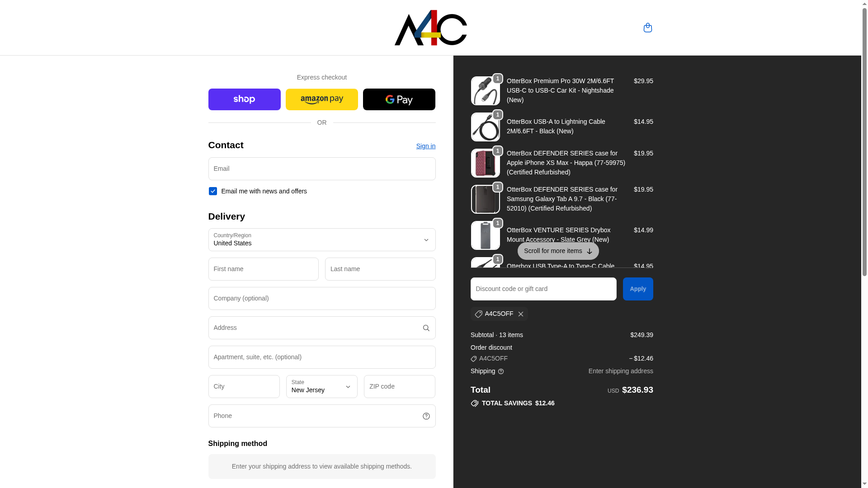This screenshot has width=868, height=488.
Task: Pay with Shop Pay express button
Action: click(244, 99)
